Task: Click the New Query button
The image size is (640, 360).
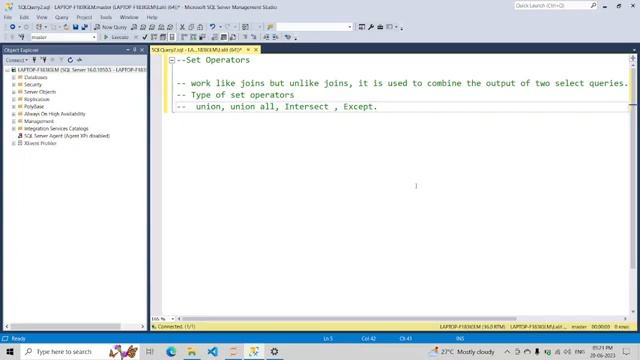Action: (x=110, y=27)
